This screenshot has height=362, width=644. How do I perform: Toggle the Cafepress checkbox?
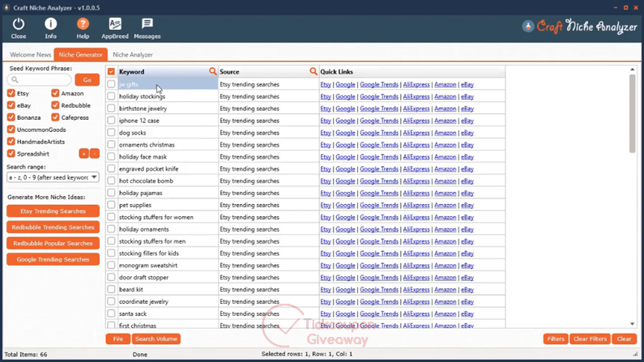click(x=55, y=117)
